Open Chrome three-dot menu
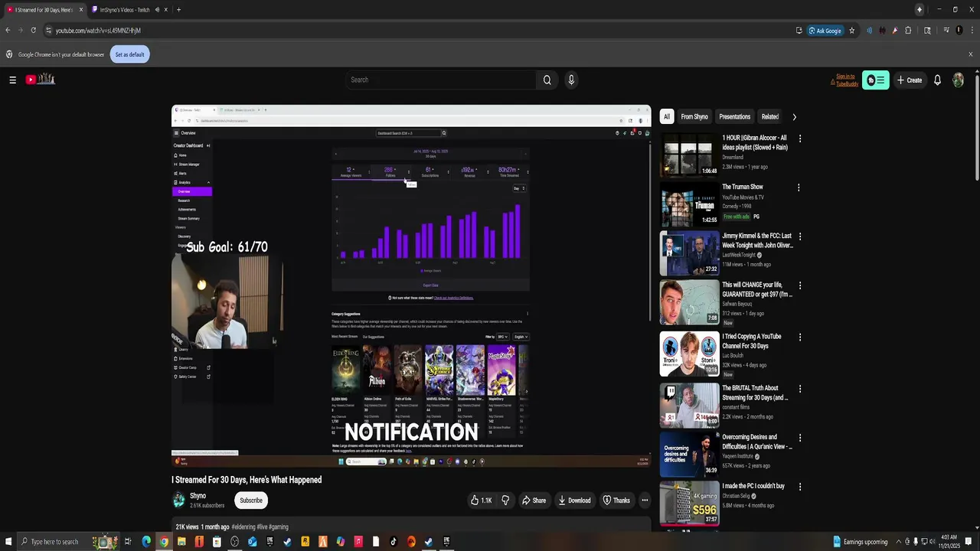Viewport: 980px width, 551px height. (x=971, y=31)
